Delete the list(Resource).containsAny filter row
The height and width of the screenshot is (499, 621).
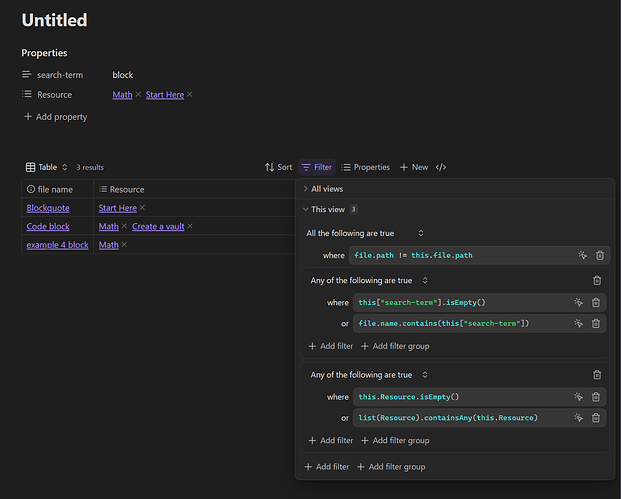(x=596, y=417)
